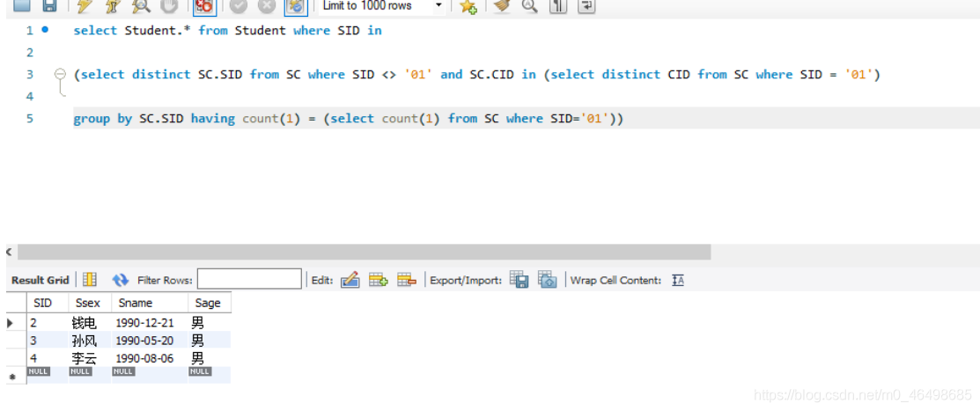Select the Result Grid label
This screenshot has width=980, height=411.
pos(40,281)
